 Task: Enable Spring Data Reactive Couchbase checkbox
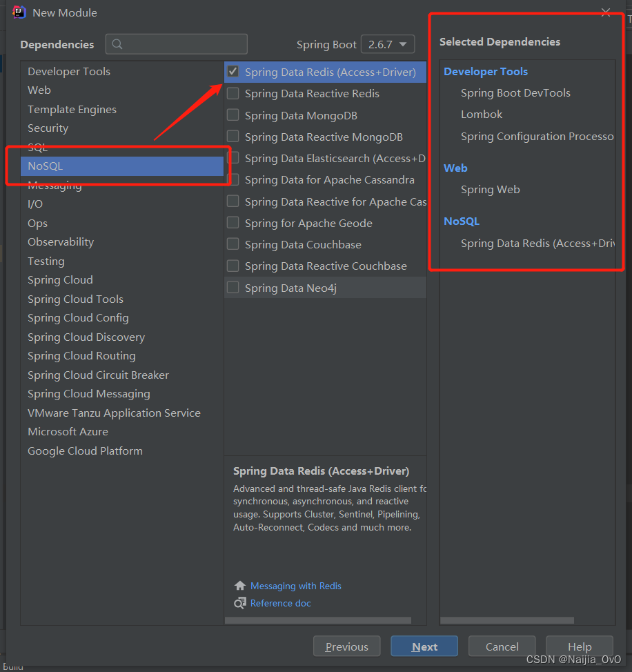[233, 266]
